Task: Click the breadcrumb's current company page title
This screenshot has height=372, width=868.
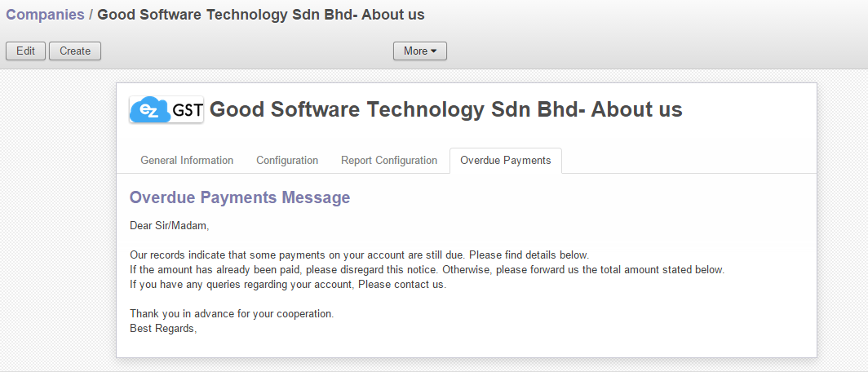Action: click(x=261, y=15)
